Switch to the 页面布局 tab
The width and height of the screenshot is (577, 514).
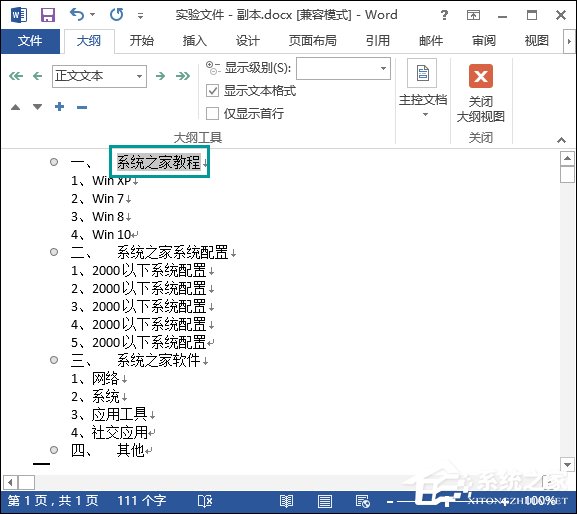click(313, 41)
